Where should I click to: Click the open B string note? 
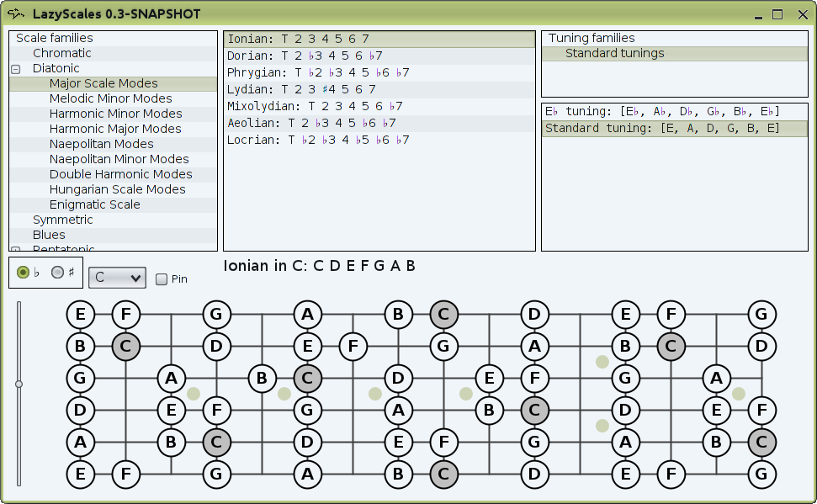(80, 346)
